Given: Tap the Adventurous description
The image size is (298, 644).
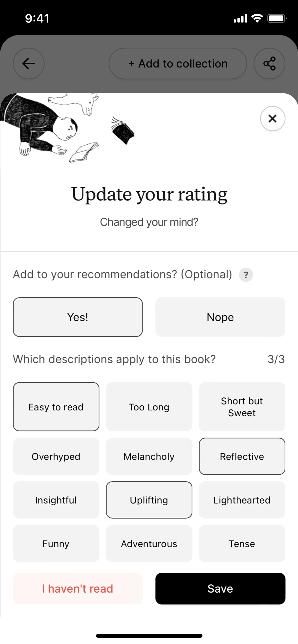Looking at the screenshot, I should tap(149, 543).
